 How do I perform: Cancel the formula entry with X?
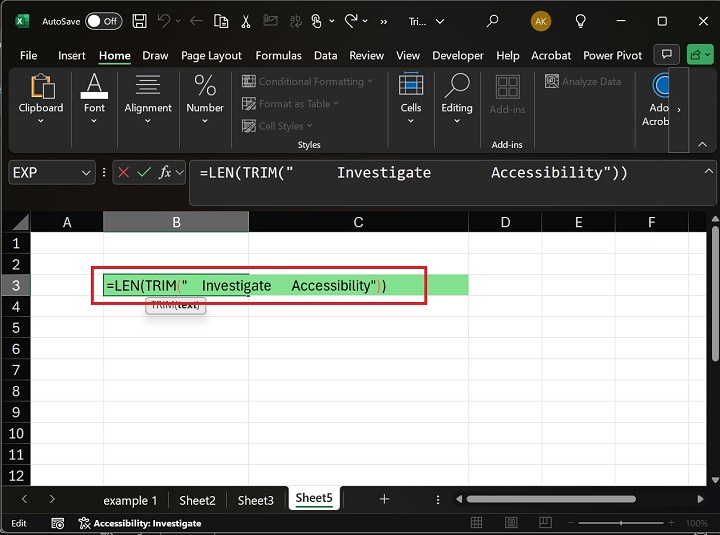[124, 173]
